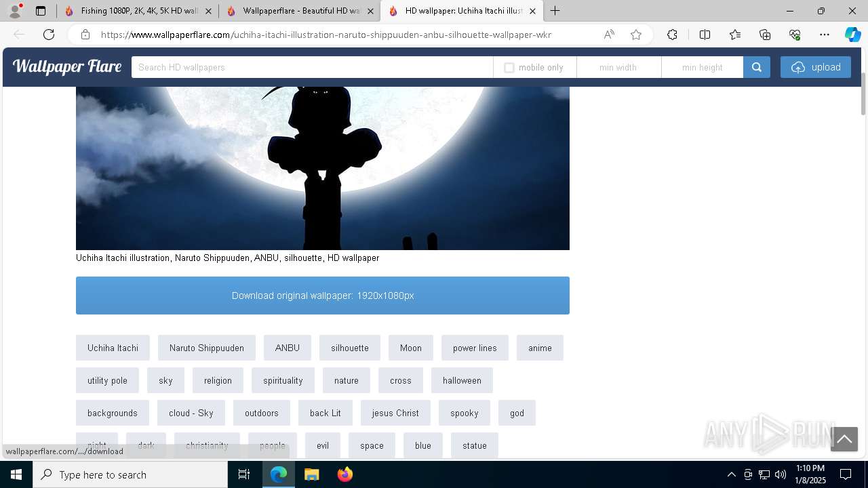
Task: Click the Uchiha Itachi wallpaper image
Action: pyautogui.click(x=323, y=168)
